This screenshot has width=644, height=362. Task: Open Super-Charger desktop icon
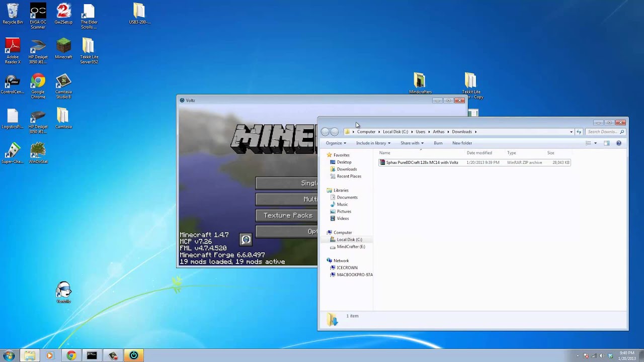13,153
